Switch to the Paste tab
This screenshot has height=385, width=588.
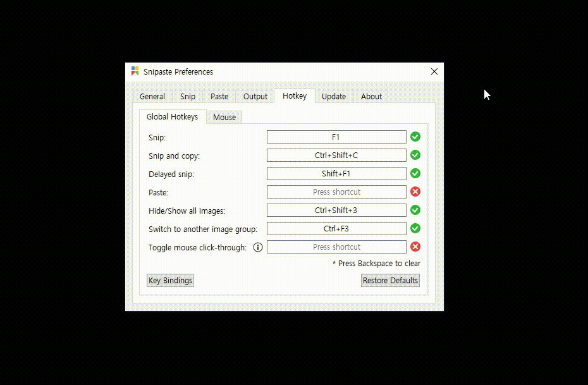pos(219,96)
